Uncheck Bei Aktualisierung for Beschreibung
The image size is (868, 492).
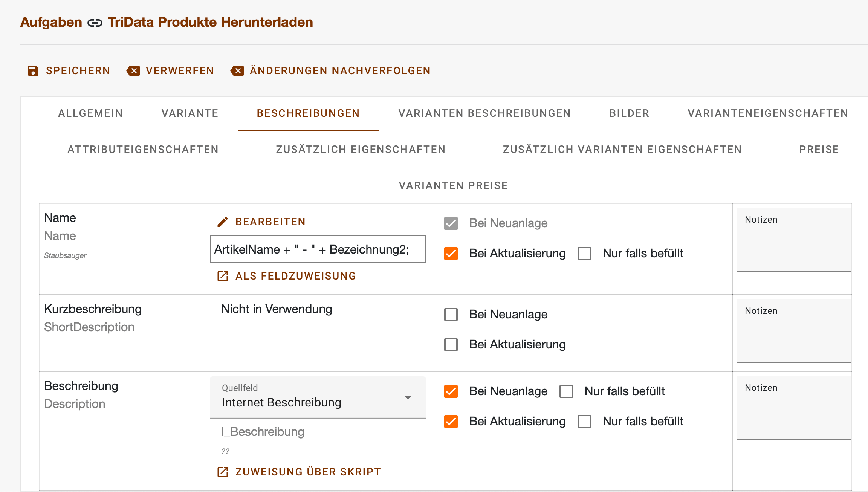(x=451, y=422)
